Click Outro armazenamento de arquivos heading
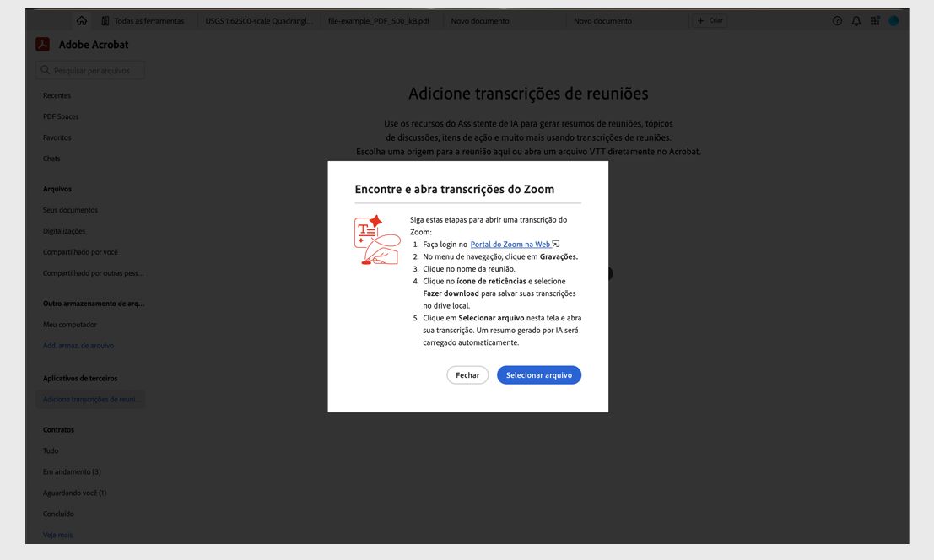This screenshot has height=560, width=934. click(94, 304)
